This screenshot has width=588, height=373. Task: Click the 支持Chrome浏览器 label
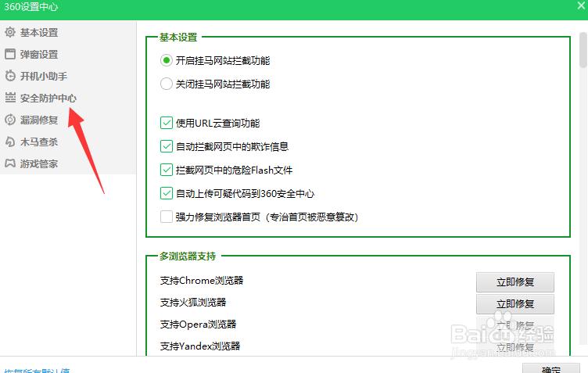pyautogui.click(x=202, y=281)
